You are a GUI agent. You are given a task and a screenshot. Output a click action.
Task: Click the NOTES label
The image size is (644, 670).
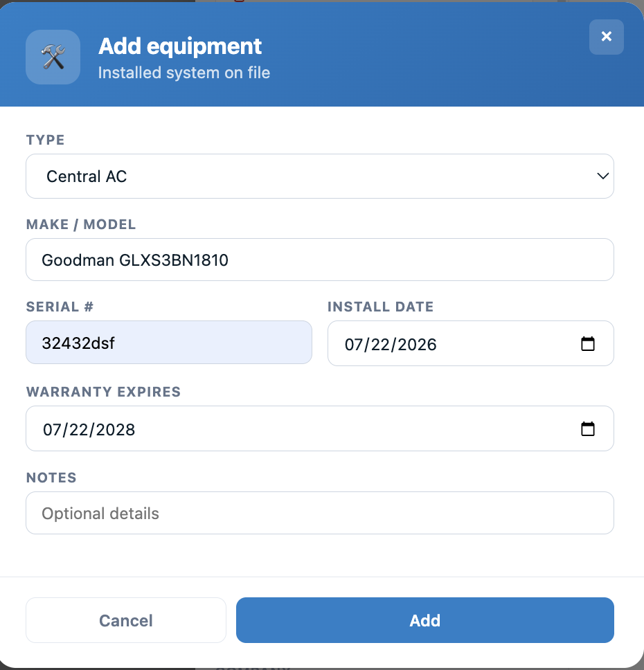tap(51, 478)
